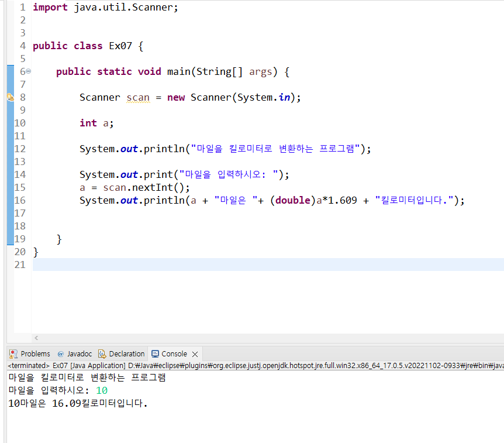The height and width of the screenshot is (443, 504).
Task: Click console output '10마일은 16.09킬로미터입니다.'
Action: pos(78,403)
